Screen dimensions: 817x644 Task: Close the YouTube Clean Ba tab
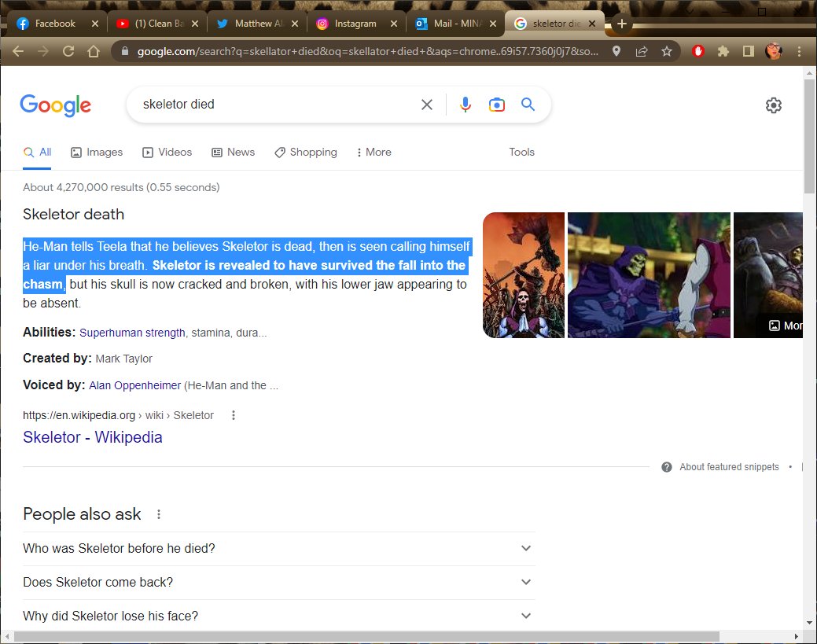tap(195, 24)
